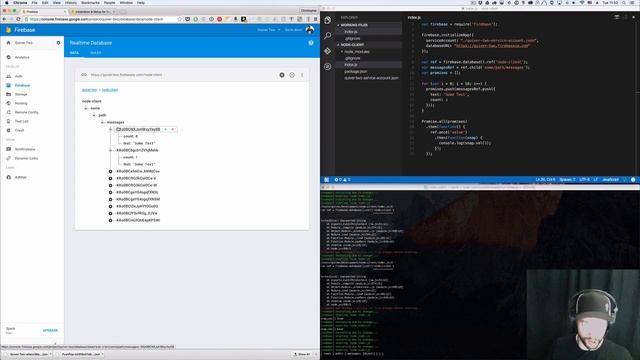640x360 pixels.
Task: Open the user avatar in Firebase header
Action: click(x=310, y=30)
